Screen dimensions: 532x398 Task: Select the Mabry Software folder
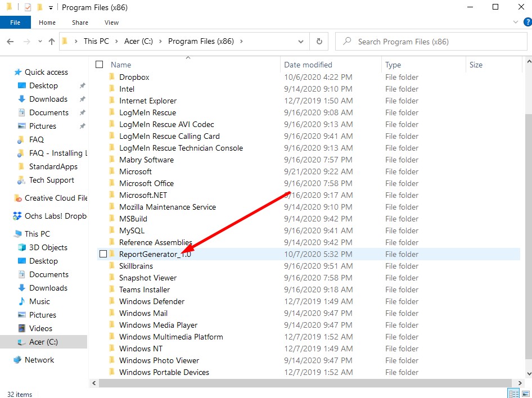146,160
